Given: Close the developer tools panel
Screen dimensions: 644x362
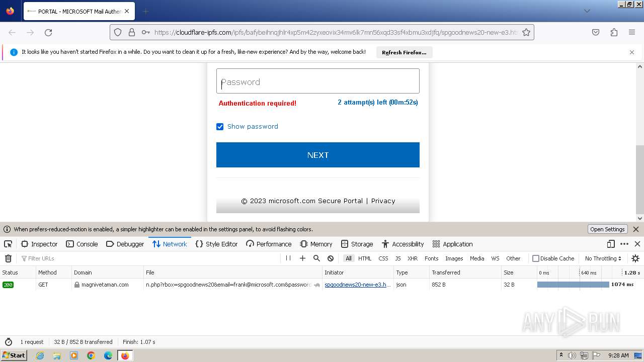Looking at the screenshot, I should coord(637,244).
